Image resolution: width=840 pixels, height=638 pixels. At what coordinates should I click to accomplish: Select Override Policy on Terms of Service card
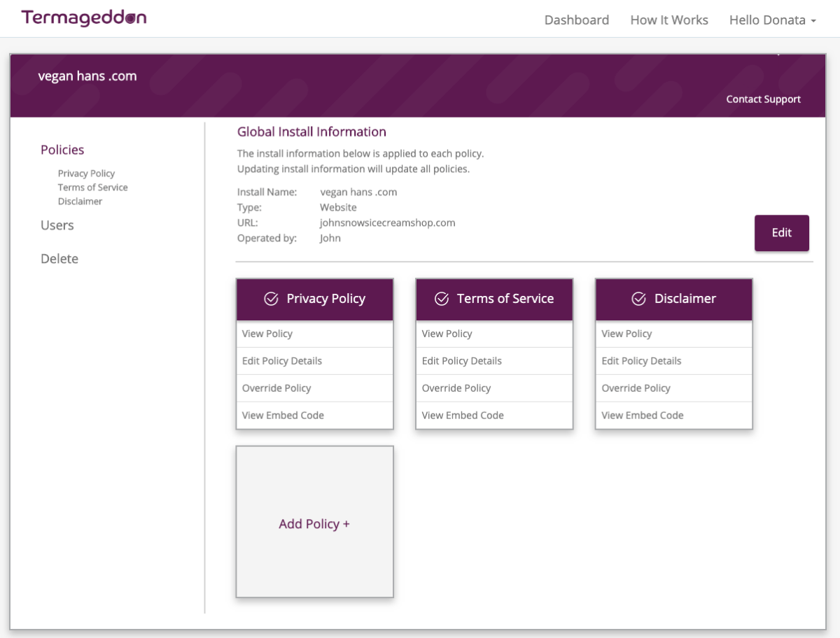coord(494,388)
